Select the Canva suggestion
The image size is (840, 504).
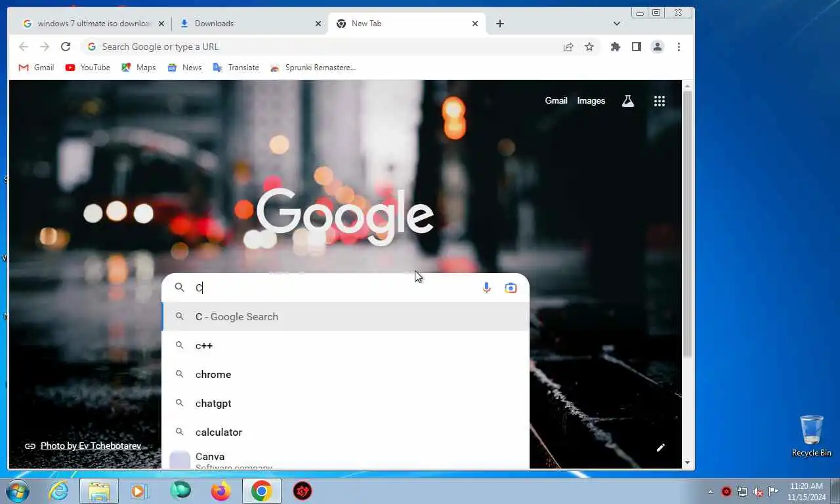[345, 459]
